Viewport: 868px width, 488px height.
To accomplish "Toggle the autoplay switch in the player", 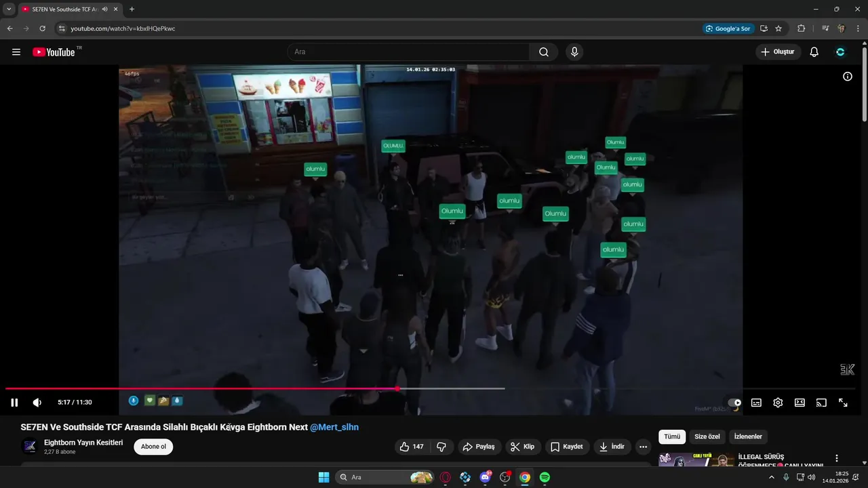I will (734, 403).
